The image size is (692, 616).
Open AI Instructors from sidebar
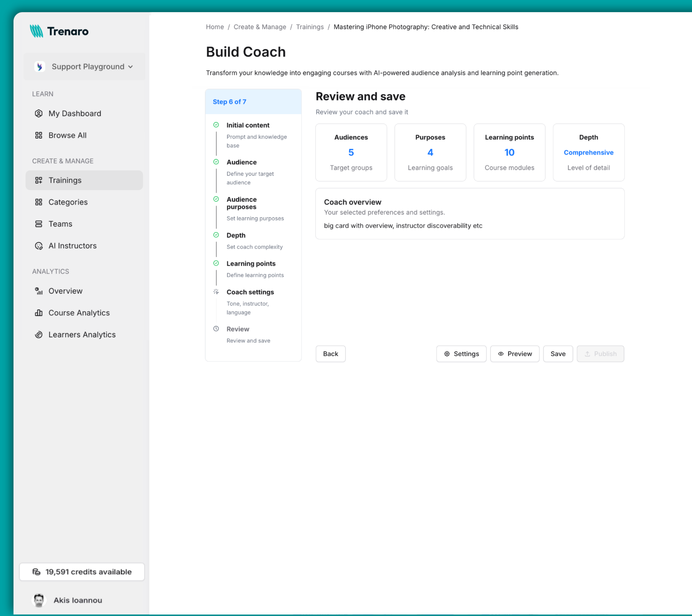[38, 246]
